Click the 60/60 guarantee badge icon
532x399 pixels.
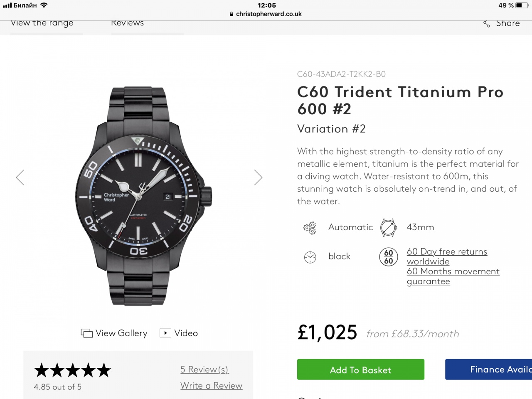[x=389, y=257]
